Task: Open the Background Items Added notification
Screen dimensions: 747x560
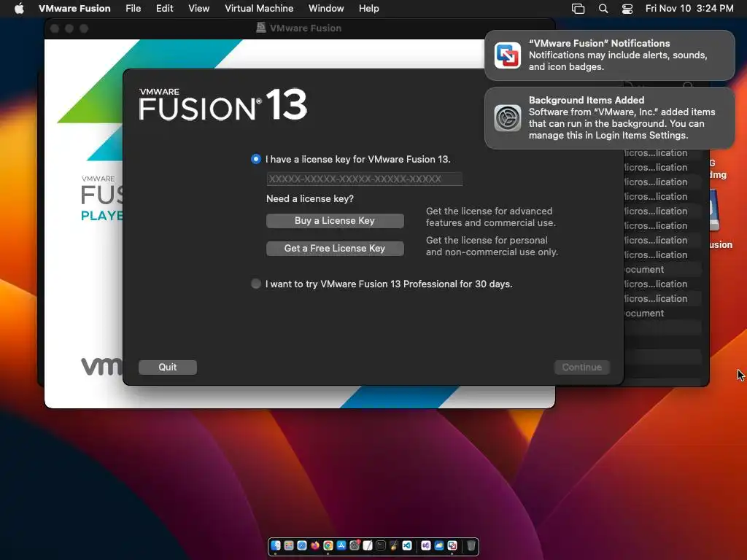Action: (x=609, y=117)
